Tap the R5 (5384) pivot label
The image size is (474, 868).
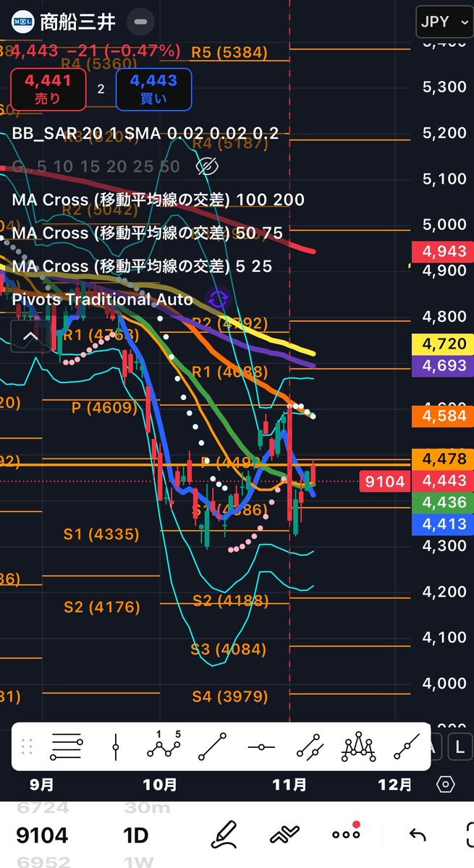(x=229, y=52)
